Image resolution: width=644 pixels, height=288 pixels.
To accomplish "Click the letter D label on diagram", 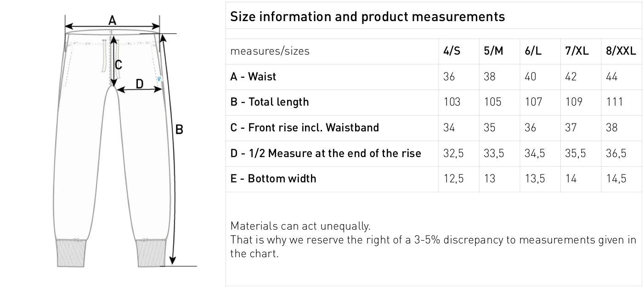I will pos(140,84).
